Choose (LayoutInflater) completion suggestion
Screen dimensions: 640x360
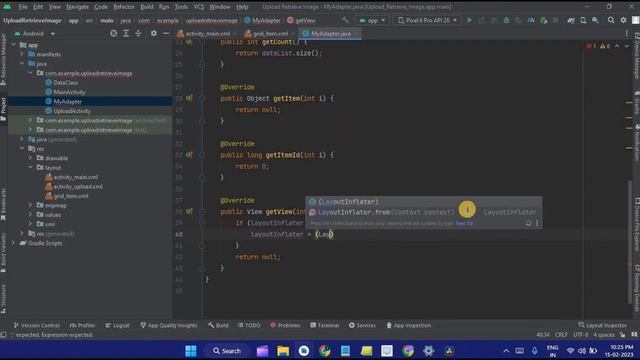click(x=424, y=202)
